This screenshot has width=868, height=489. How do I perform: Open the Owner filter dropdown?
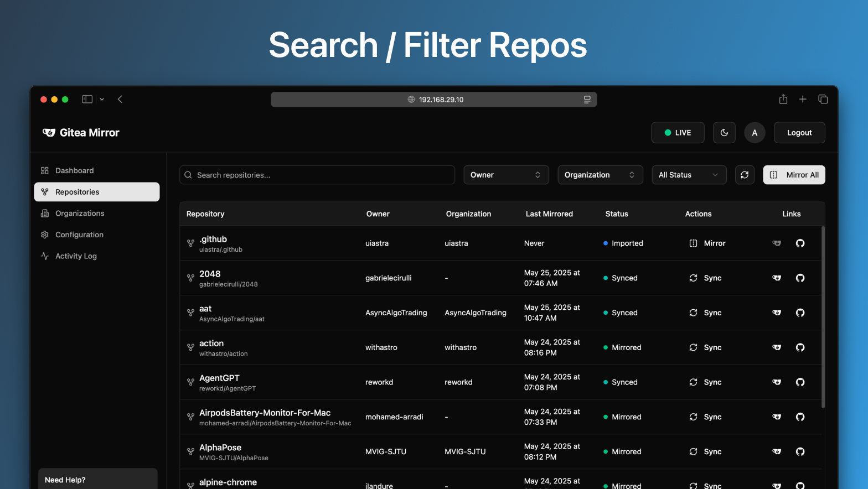tap(506, 175)
